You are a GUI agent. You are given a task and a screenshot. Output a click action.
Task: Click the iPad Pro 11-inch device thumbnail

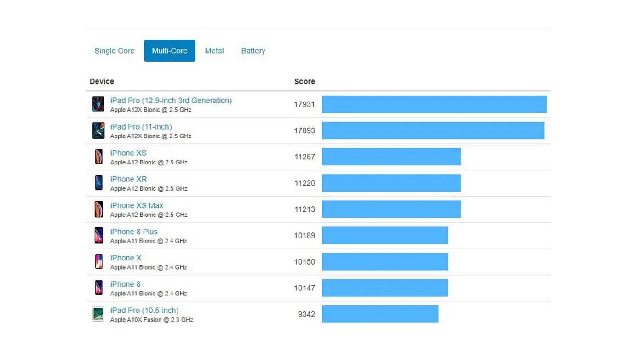click(x=98, y=130)
